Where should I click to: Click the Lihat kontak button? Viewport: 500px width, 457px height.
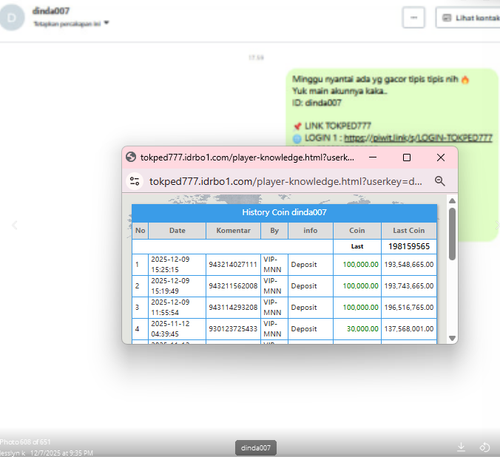click(468, 18)
